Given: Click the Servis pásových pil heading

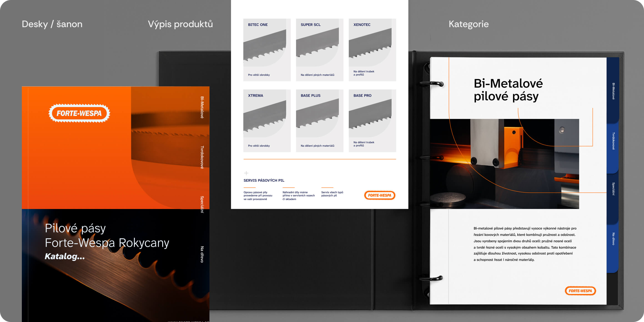Looking at the screenshot, I should pyautogui.click(x=264, y=180).
